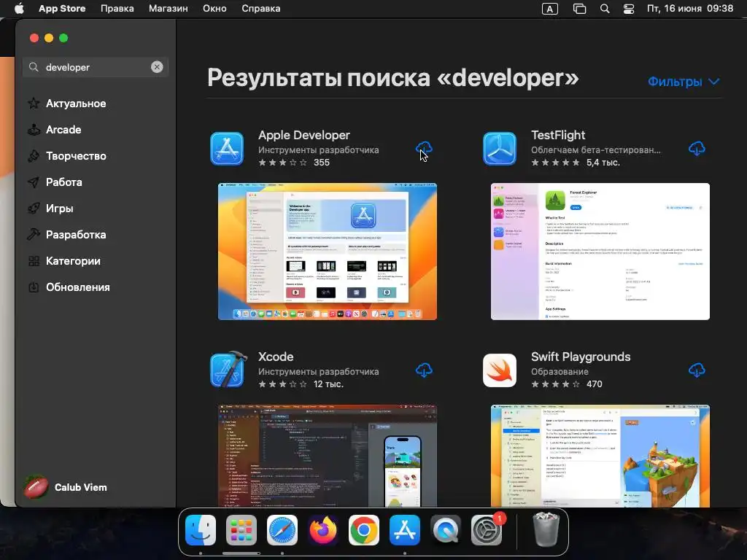Launch Safari from the Dock
The image size is (747, 560).
282,530
